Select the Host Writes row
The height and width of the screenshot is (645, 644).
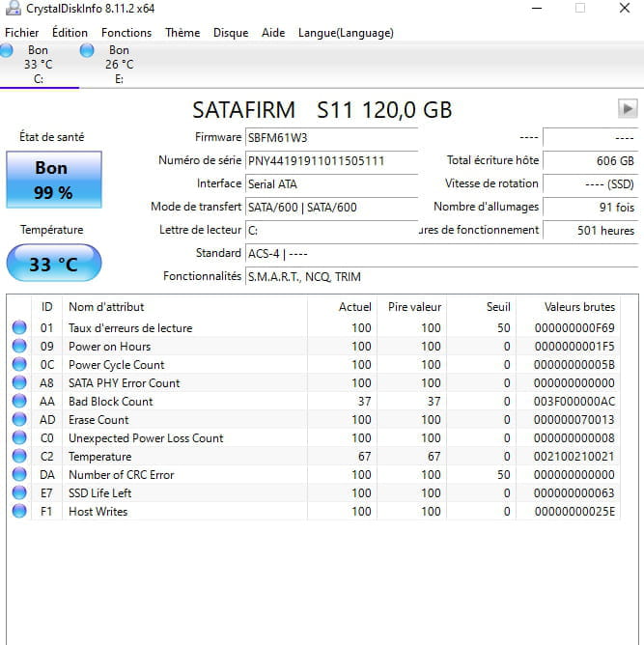(314, 512)
